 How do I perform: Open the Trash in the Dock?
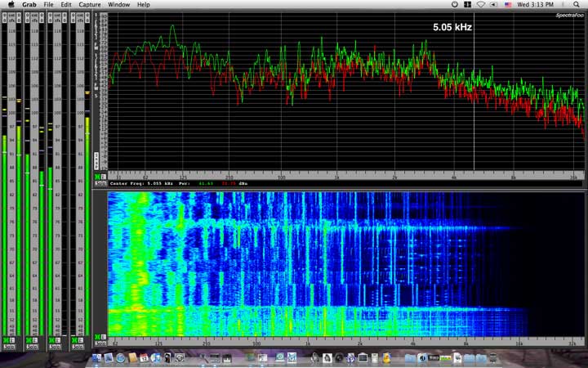coord(492,357)
